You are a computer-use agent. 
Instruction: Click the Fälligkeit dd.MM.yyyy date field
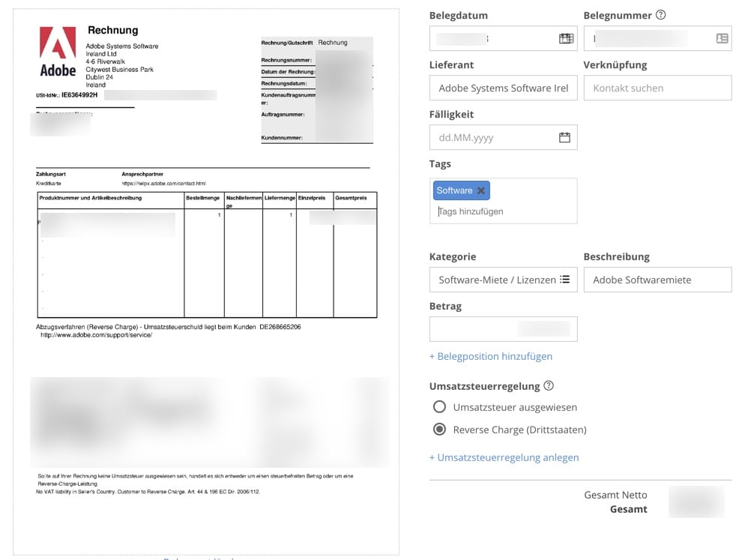503,137
